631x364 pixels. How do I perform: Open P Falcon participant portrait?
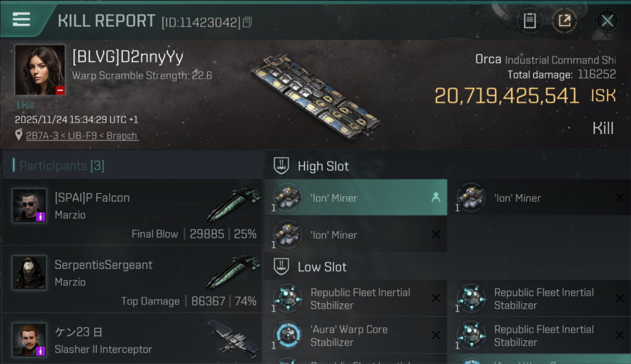[30, 206]
